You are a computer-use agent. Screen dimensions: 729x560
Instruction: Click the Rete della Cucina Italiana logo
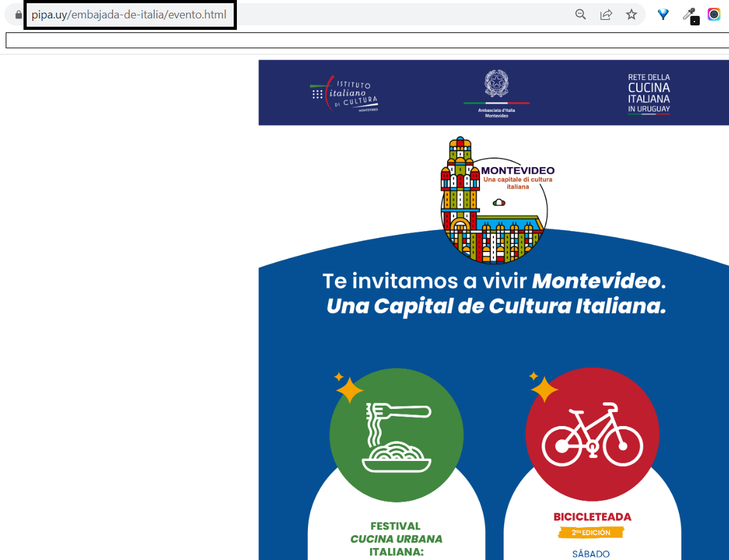tap(648, 93)
